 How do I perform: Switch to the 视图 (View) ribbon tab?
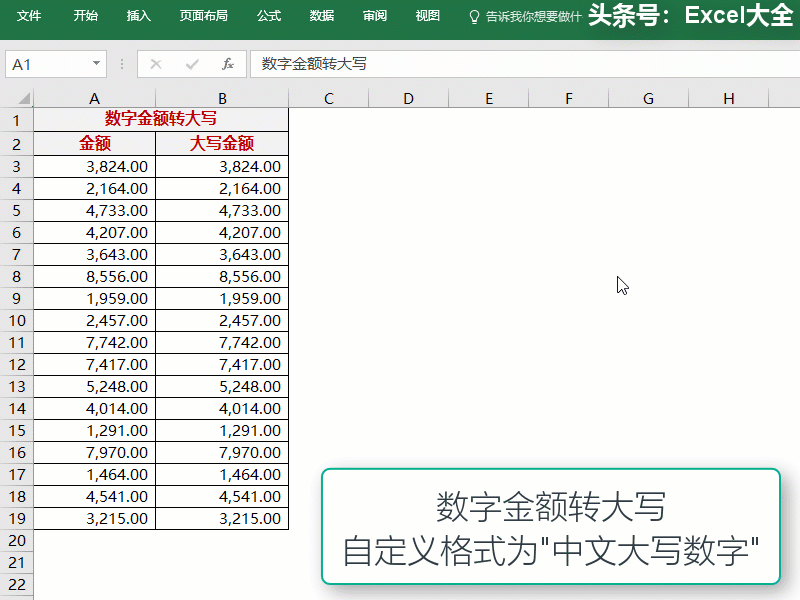pyautogui.click(x=427, y=15)
